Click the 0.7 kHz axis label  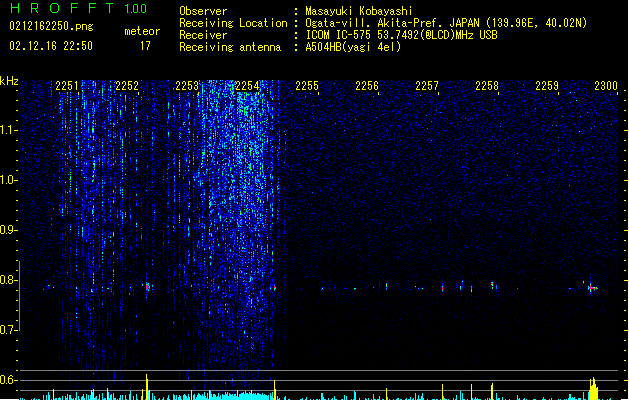[x=8, y=330]
